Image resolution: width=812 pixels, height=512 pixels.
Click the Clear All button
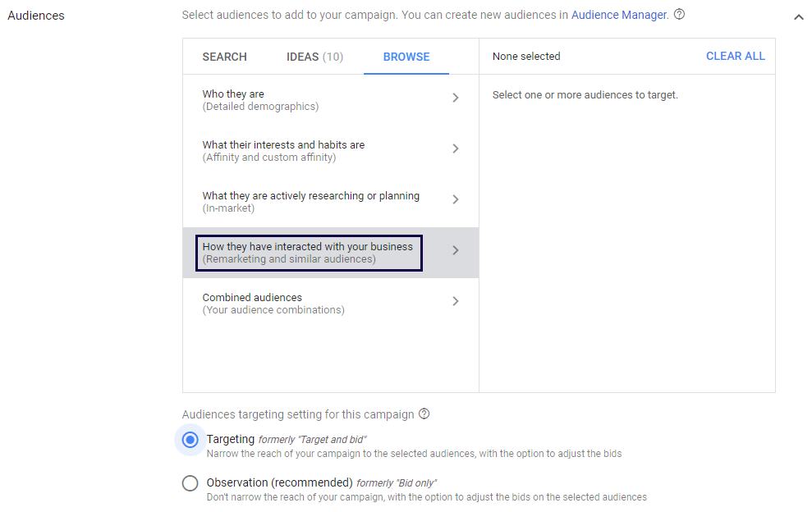[735, 57]
